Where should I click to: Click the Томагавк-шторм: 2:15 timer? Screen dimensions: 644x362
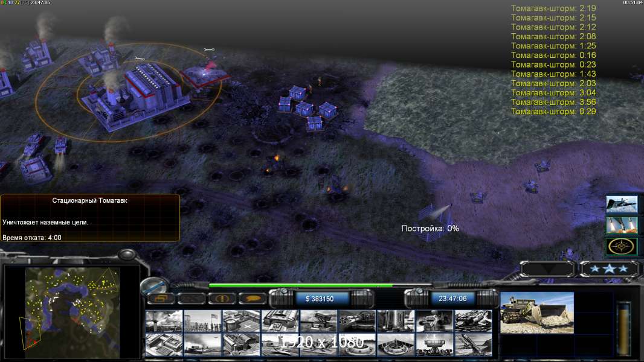pyautogui.click(x=553, y=17)
